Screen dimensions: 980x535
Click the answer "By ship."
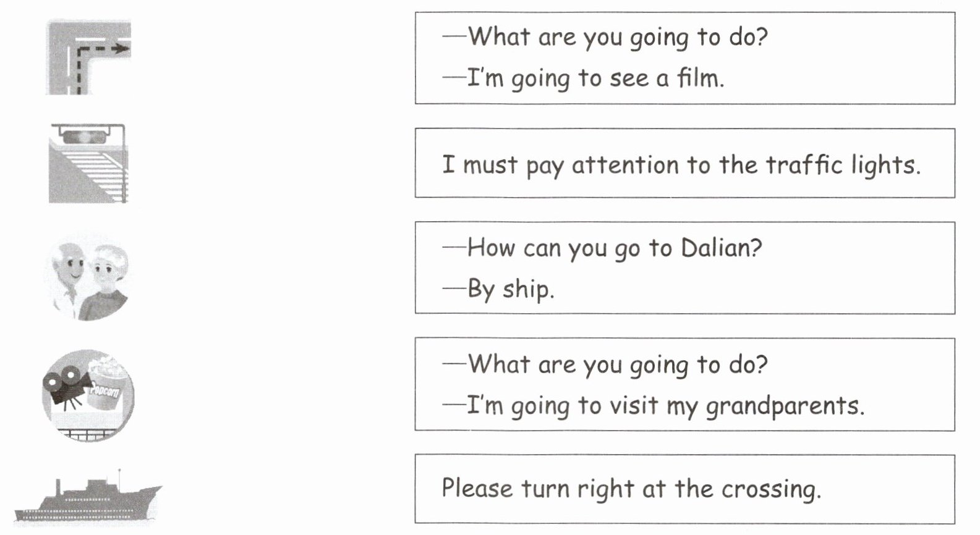click(510, 289)
